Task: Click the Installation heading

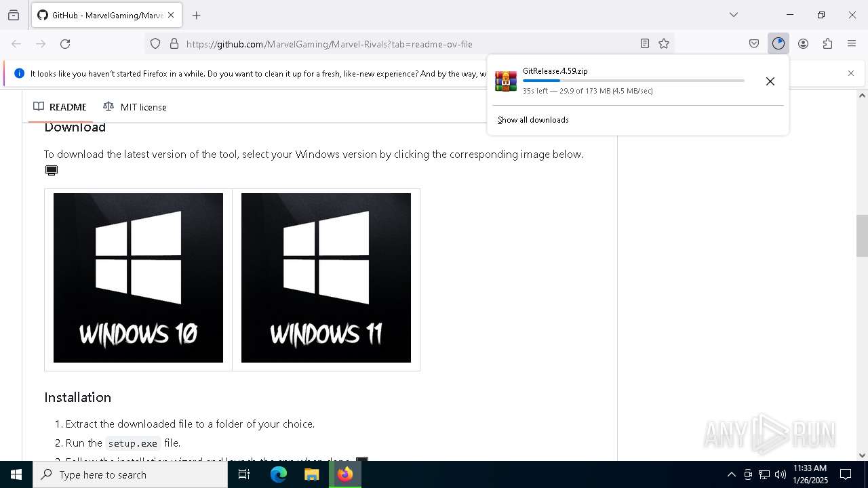Action: (77, 397)
